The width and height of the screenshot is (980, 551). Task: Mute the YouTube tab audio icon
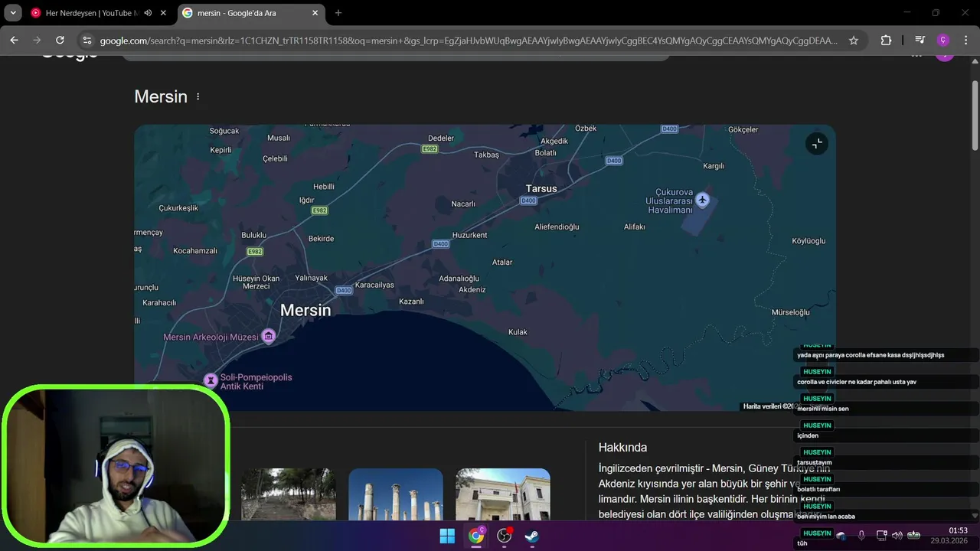[x=148, y=13]
